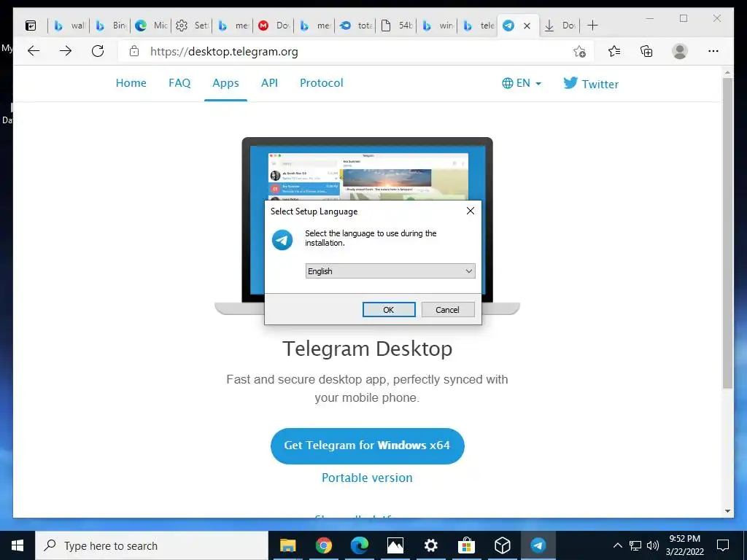Click the address bar URL

pyautogui.click(x=224, y=52)
